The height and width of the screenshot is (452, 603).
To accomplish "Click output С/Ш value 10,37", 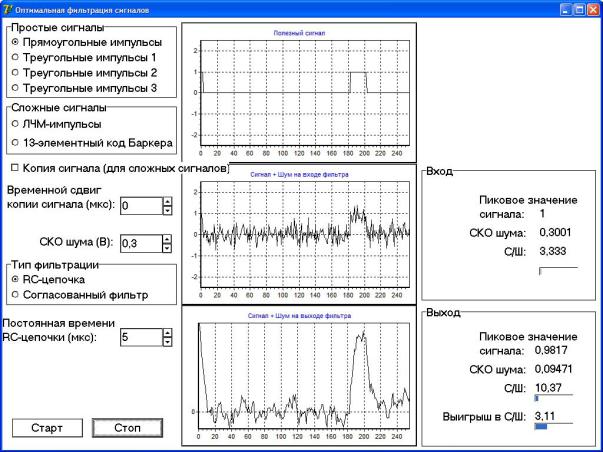I will 548,388.
